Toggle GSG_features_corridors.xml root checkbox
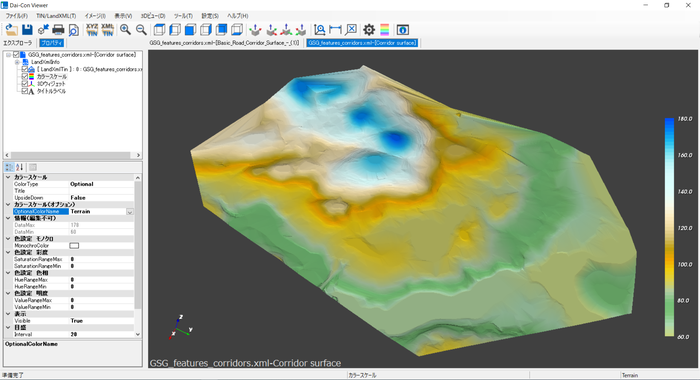700x380 pixels. coord(16,54)
